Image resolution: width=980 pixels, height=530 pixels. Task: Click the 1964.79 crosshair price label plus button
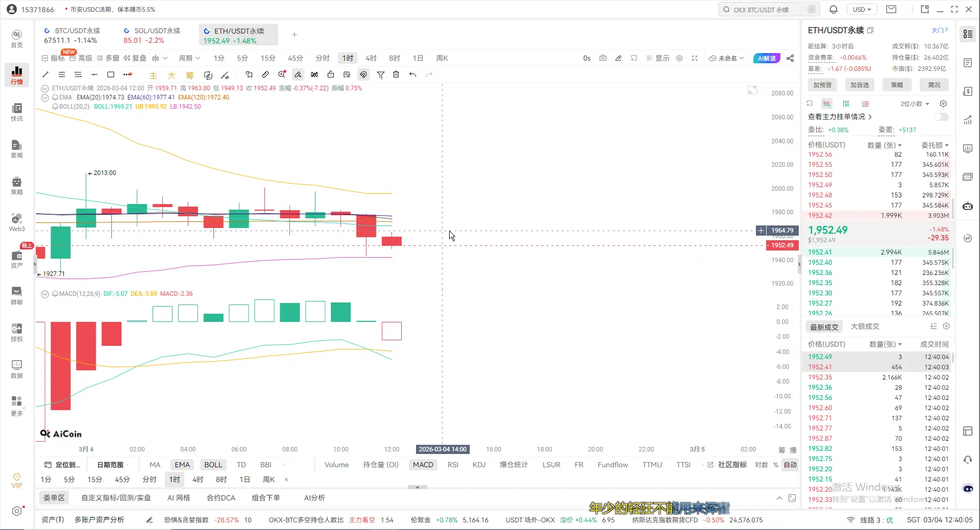pos(761,231)
